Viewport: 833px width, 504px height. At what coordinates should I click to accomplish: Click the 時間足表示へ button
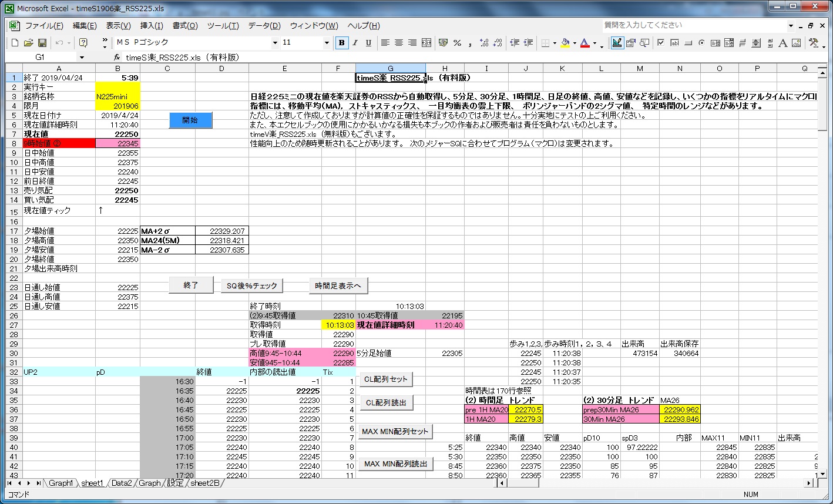pos(338,285)
